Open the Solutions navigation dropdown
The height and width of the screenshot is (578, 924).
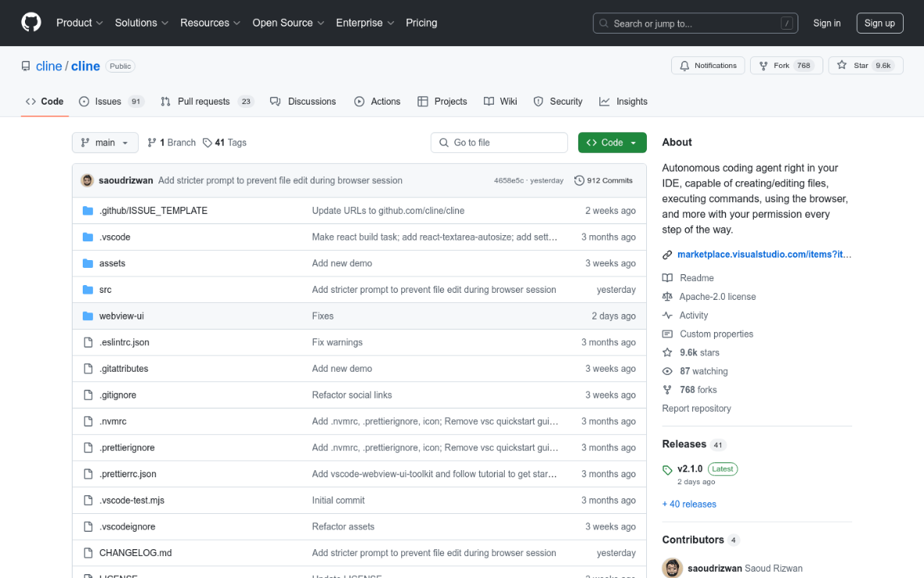click(141, 23)
